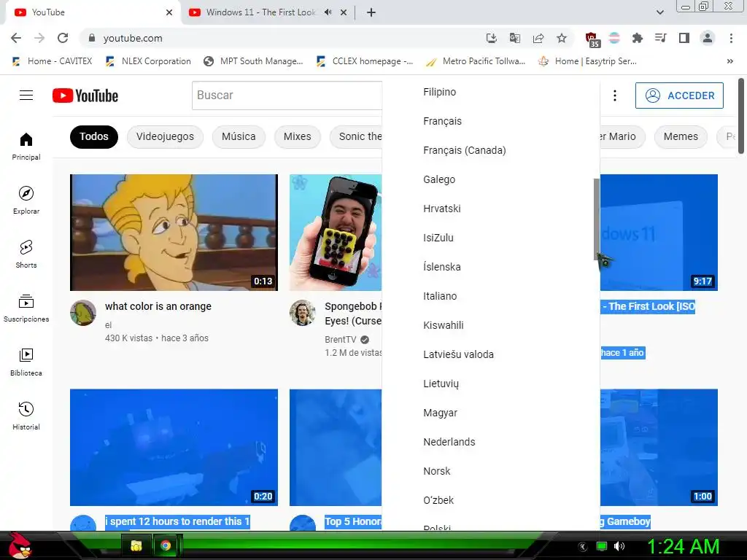Viewport: 747px width, 560px height.
Task: Click install app icon in address bar
Action: (491, 38)
